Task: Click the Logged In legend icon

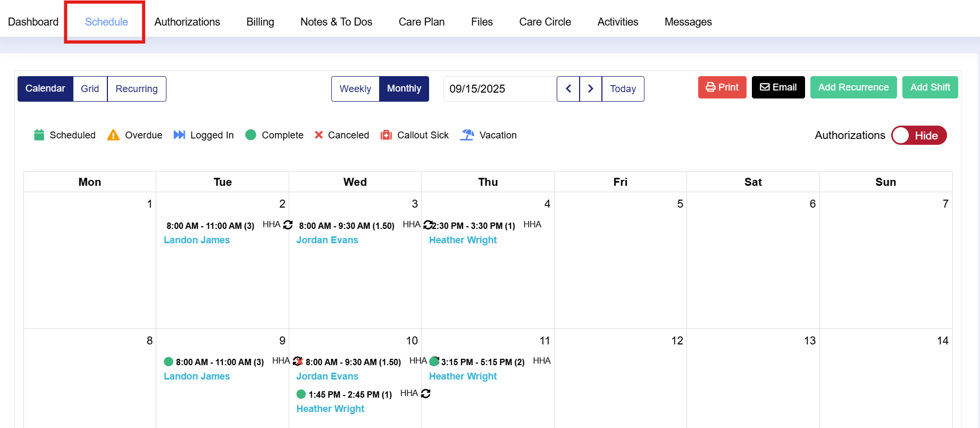Action: (179, 135)
